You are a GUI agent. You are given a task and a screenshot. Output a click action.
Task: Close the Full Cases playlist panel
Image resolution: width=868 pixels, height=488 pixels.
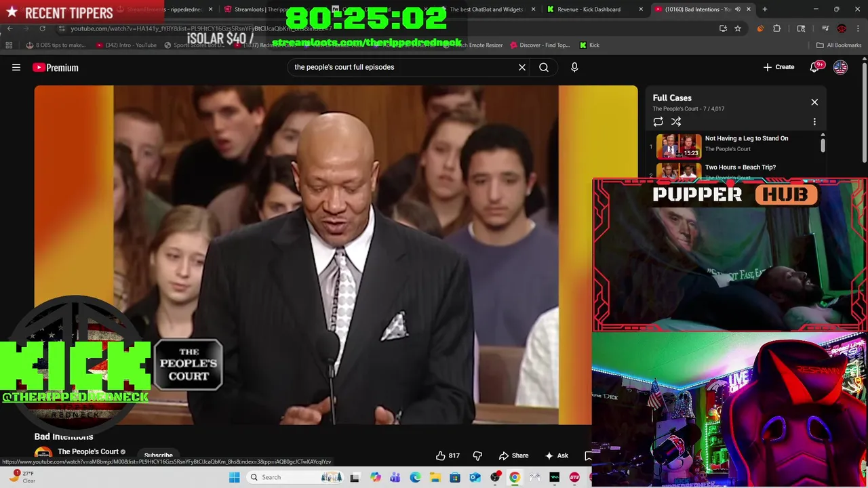[x=814, y=102]
